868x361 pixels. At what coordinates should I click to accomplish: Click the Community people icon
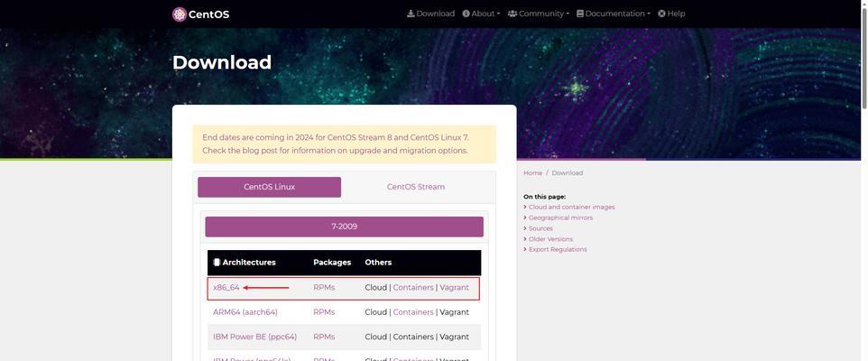(x=512, y=14)
